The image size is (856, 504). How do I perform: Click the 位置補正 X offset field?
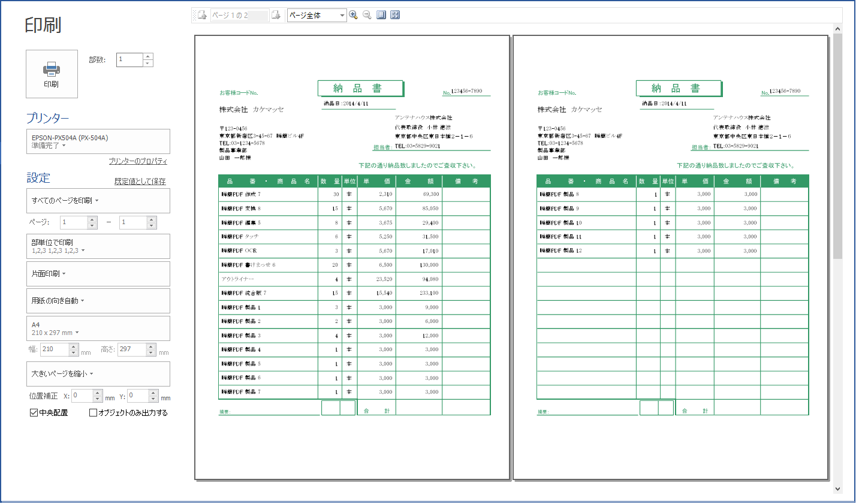82,396
